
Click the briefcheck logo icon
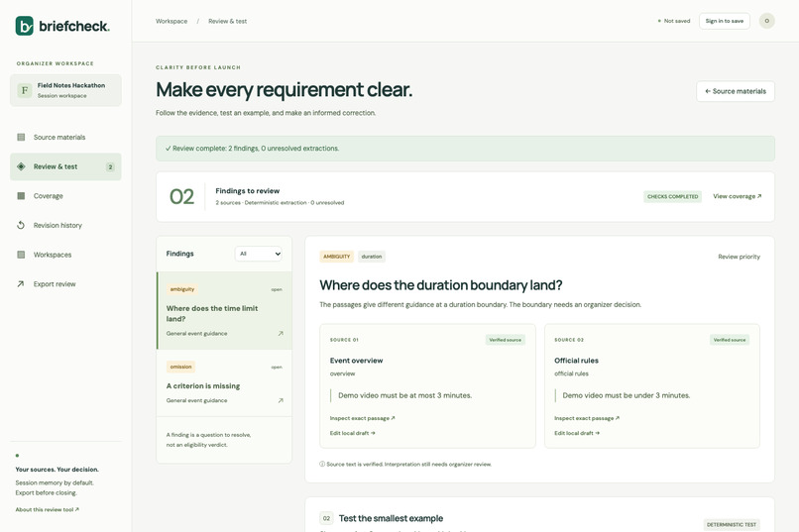pyautogui.click(x=25, y=26)
